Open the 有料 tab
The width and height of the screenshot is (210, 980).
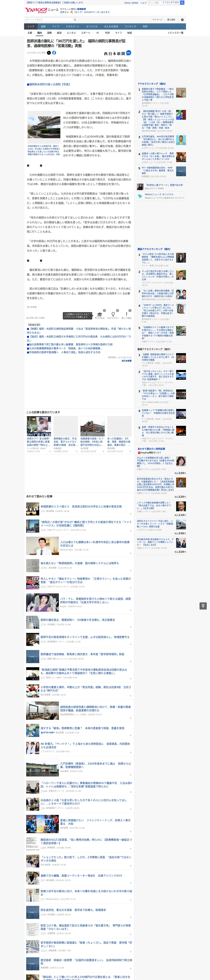(145, 27)
